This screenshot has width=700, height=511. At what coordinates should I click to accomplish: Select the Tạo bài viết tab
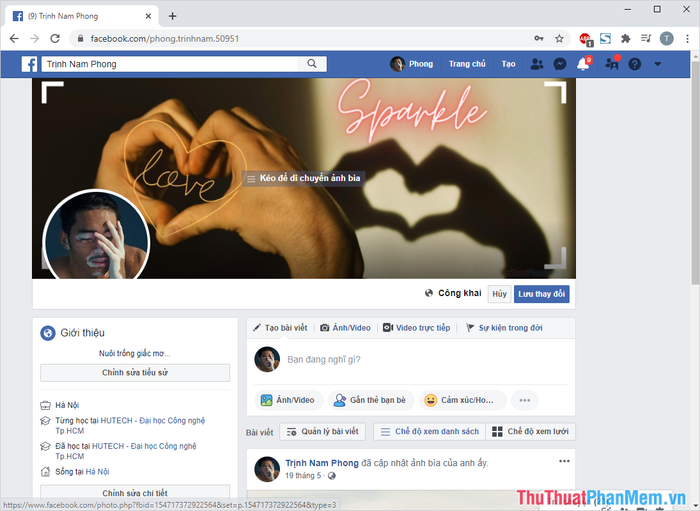pyautogui.click(x=280, y=328)
